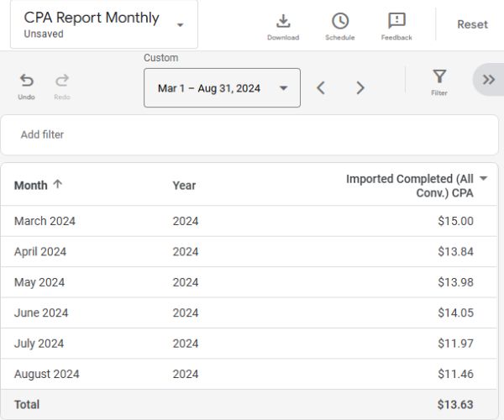
Task: Open the report name dropdown
Action: (180, 25)
